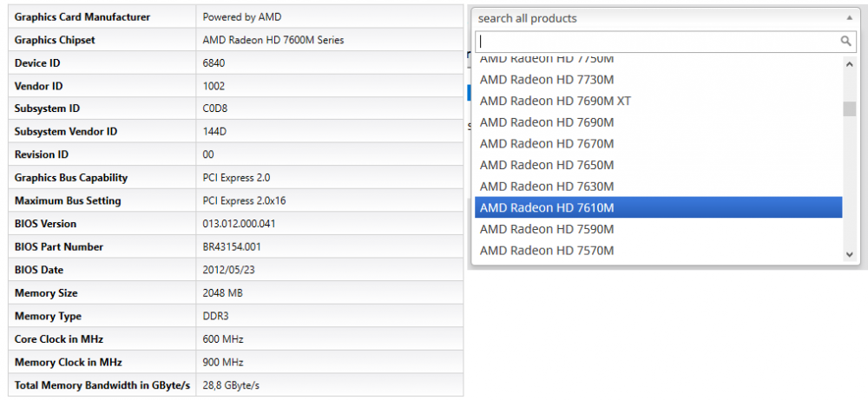
Task: Click the 'BIOS Part Number' label
Action: [x=59, y=246]
